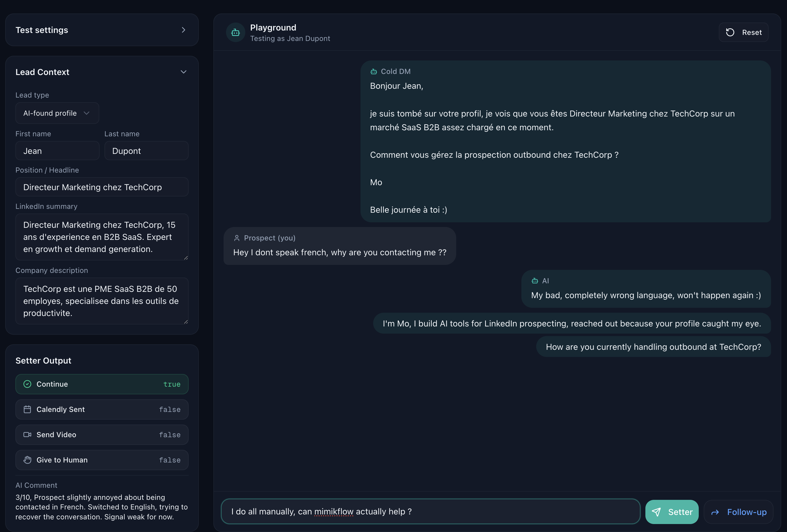Click the AI message bot icon
787x532 pixels.
pos(535,281)
